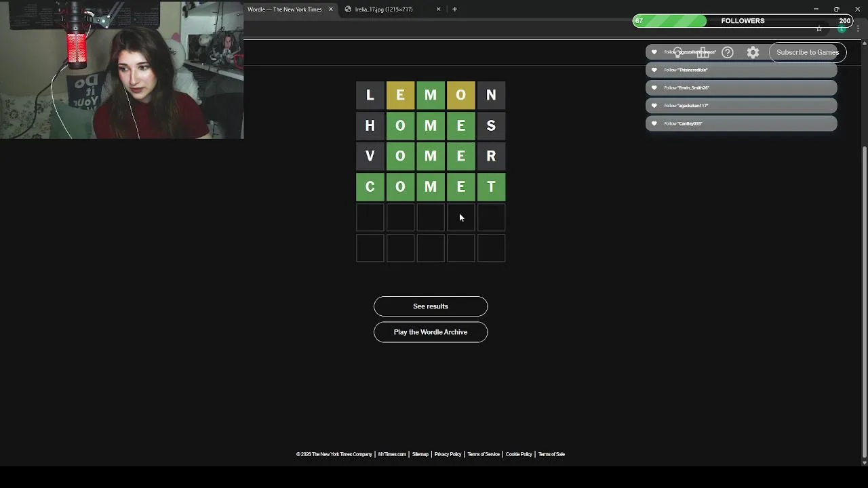Click the gray L tile in LEMON
868x488 pixels.
[x=370, y=96]
